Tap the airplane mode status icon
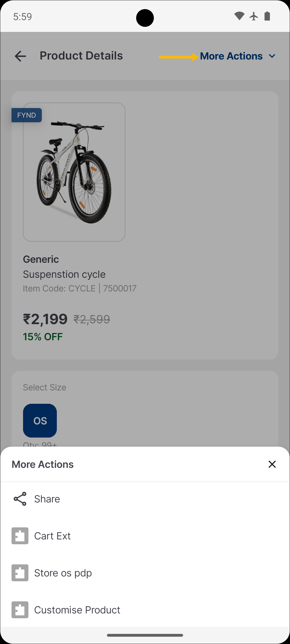Viewport: 290px width, 644px height. pyautogui.click(x=254, y=16)
